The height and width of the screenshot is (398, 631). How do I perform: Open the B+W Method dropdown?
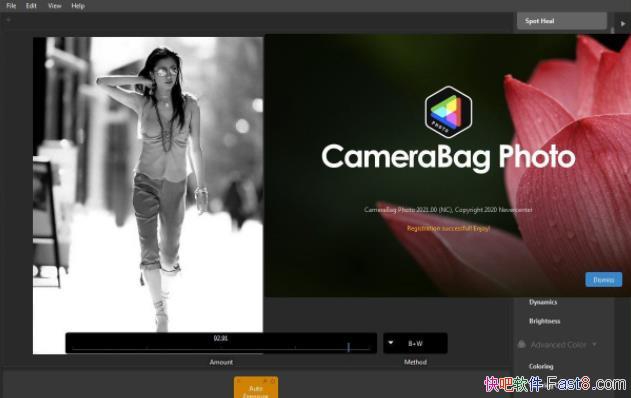tap(415, 343)
